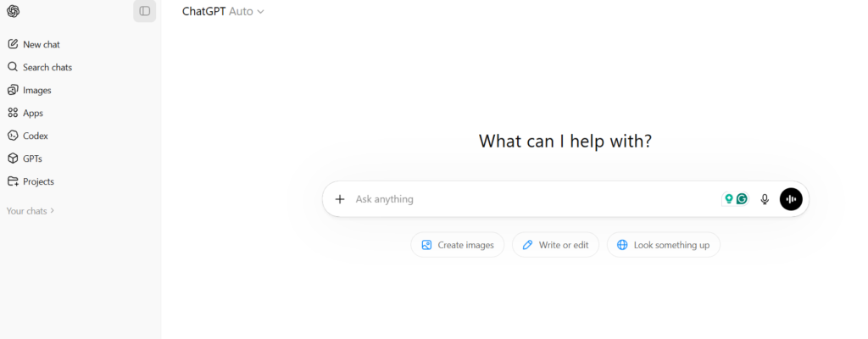Expand the Your chats section
Viewport: 868px width, 339px height.
pos(31,211)
